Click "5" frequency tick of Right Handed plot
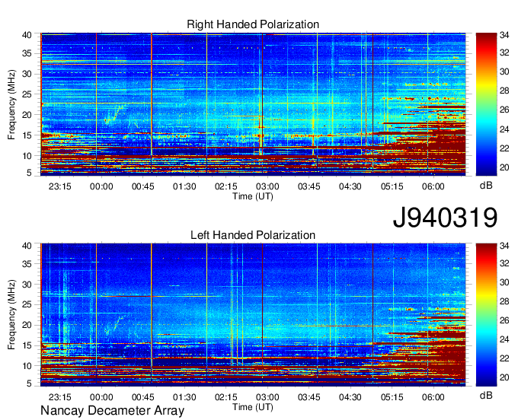Screen dimensions: 518x420 point(29,173)
